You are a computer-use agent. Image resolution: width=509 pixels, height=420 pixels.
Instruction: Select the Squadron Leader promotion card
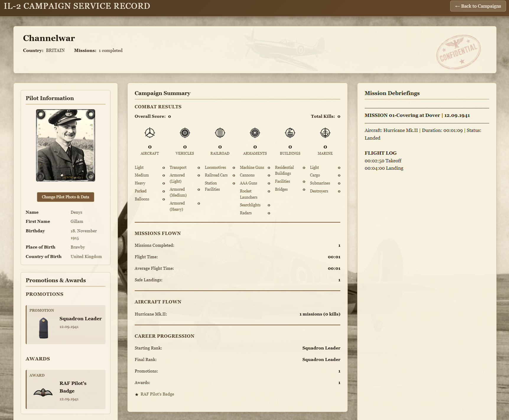click(x=66, y=324)
